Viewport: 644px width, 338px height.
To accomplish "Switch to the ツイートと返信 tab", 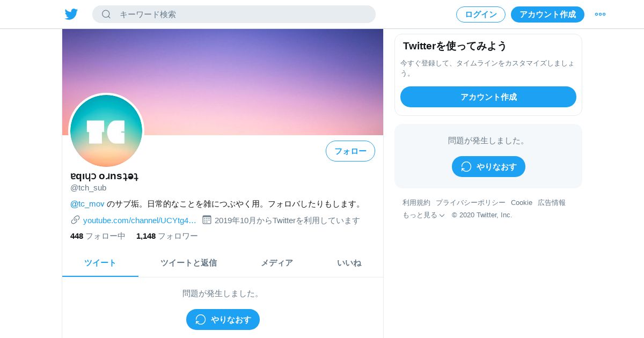I will (x=188, y=263).
